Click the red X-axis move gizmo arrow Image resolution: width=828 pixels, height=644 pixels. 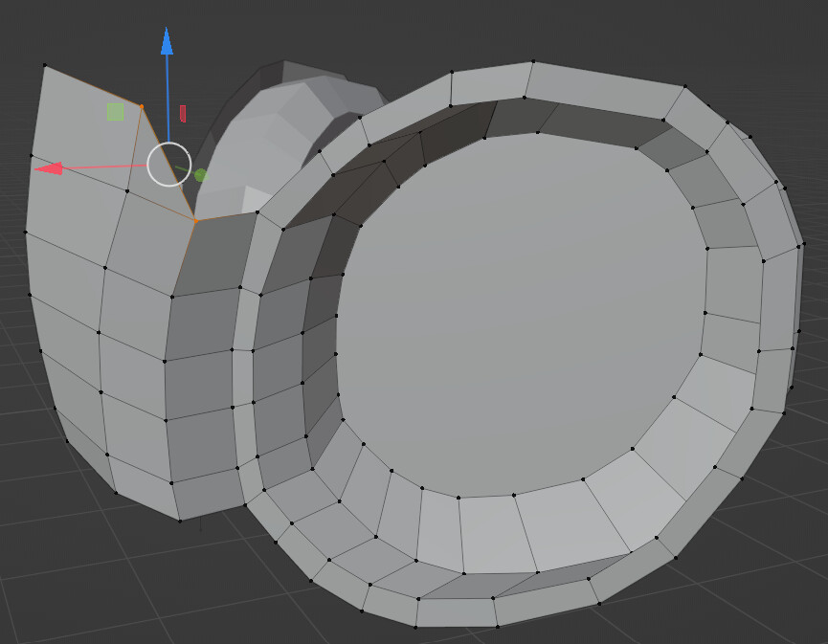(x=49, y=168)
